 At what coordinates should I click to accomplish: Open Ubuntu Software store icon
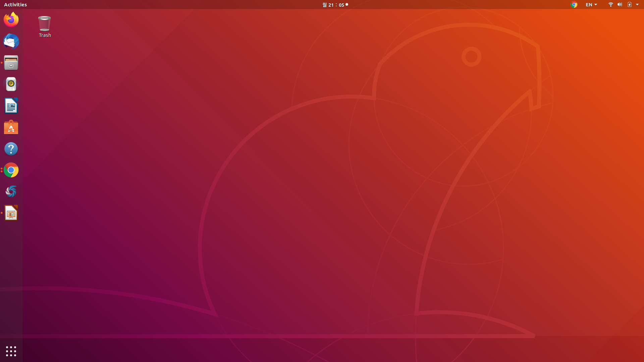click(x=11, y=127)
